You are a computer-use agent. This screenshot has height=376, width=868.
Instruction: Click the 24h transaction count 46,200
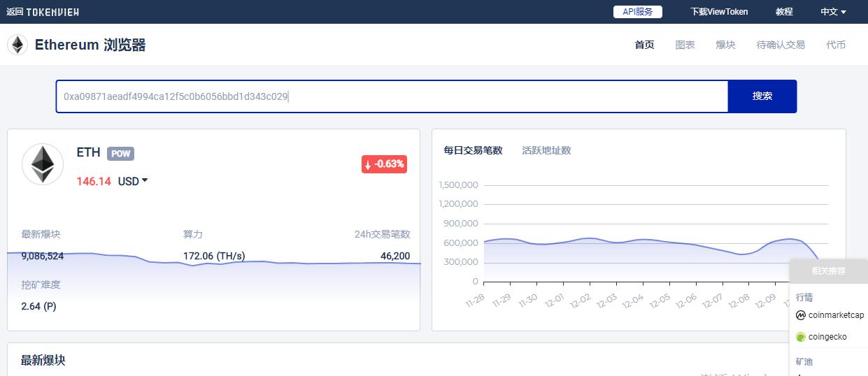[x=395, y=256]
